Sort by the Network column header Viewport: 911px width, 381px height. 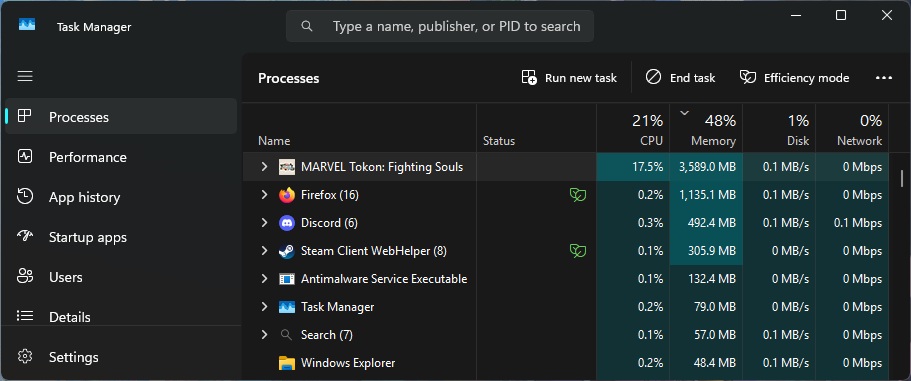pyautogui.click(x=852, y=128)
